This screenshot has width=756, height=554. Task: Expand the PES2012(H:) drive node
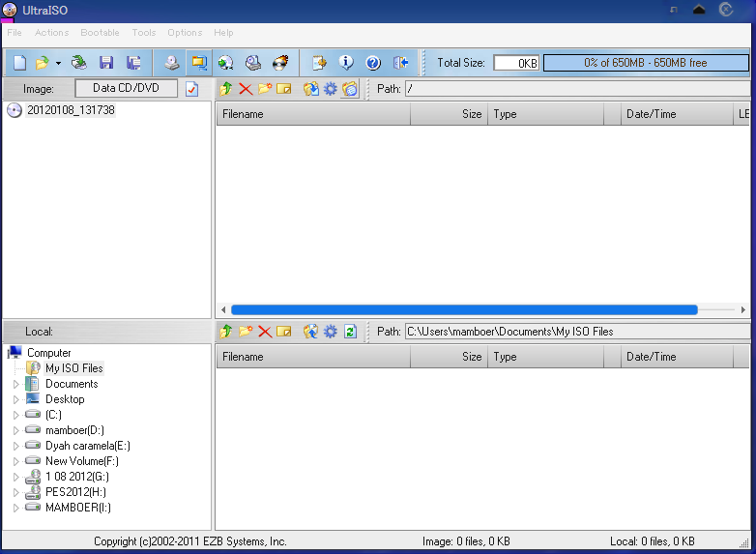point(15,492)
